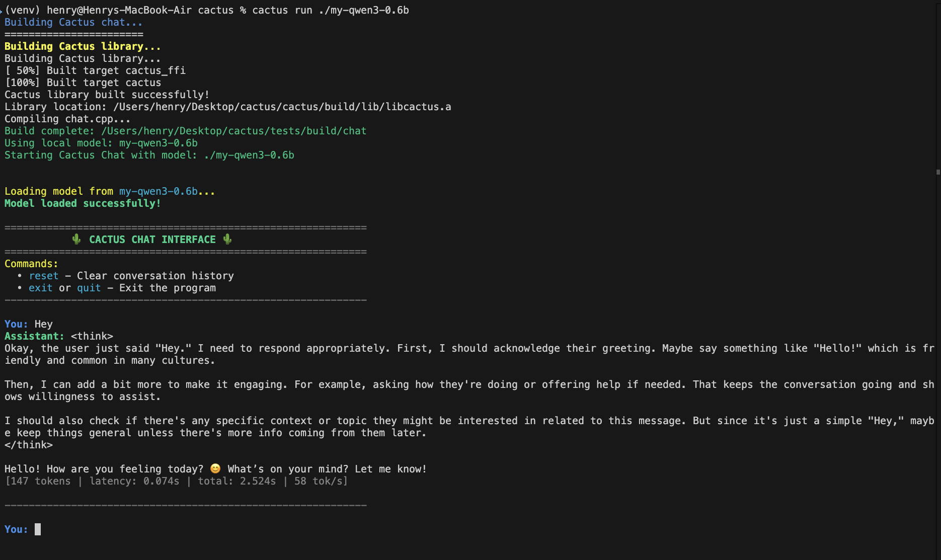The height and width of the screenshot is (560, 941).
Task: Click the smiley emoji in the assistant's reply
Action: tap(215, 468)
